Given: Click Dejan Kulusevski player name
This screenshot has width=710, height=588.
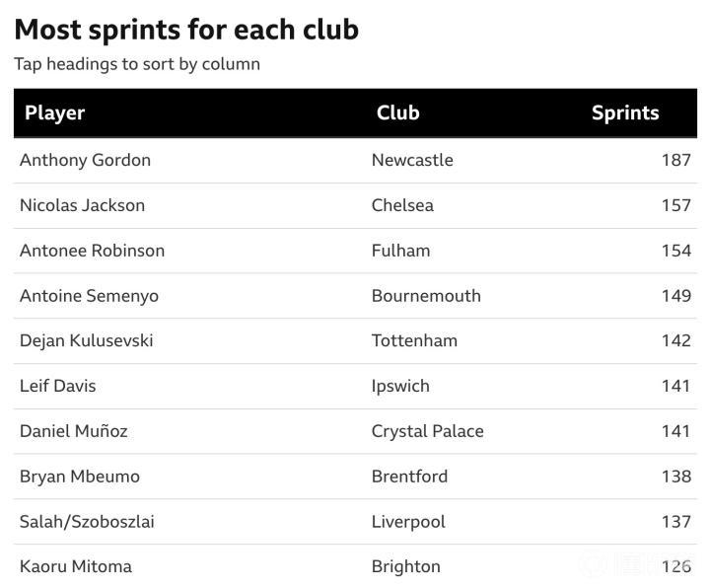Looking at the screenshot, I should pos(86,340).
